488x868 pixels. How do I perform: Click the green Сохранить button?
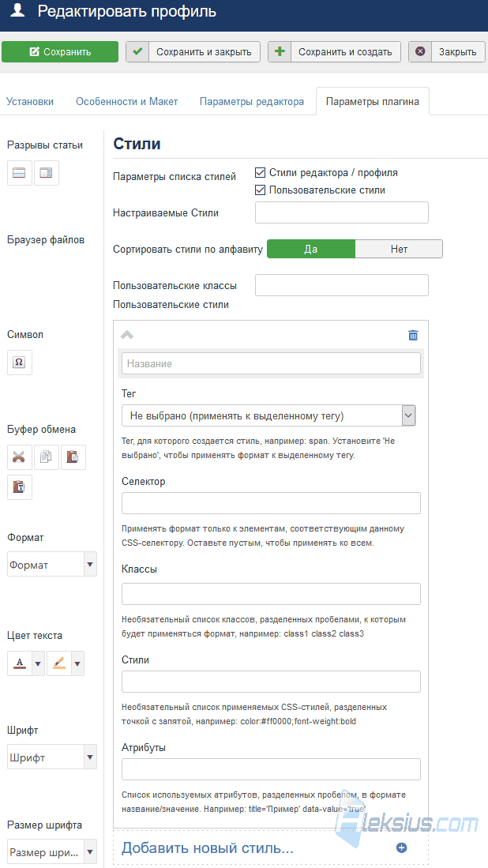pos(60,52)
